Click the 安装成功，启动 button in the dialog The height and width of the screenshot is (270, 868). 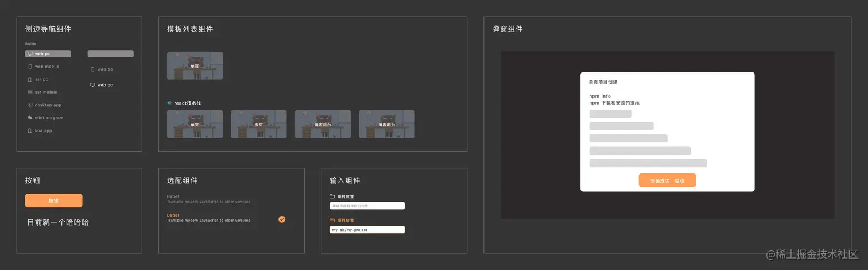(667, 180)
